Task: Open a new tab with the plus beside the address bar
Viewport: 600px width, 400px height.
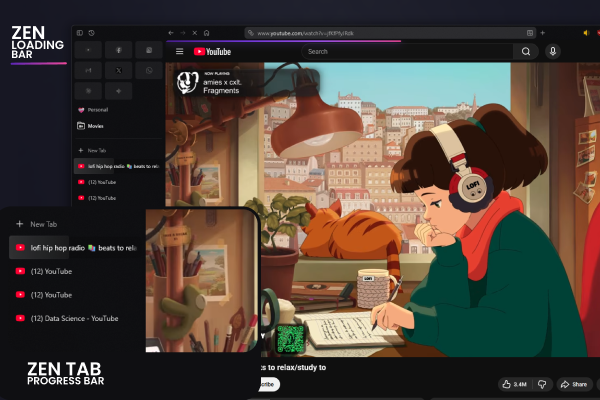Action: (543, 33)
